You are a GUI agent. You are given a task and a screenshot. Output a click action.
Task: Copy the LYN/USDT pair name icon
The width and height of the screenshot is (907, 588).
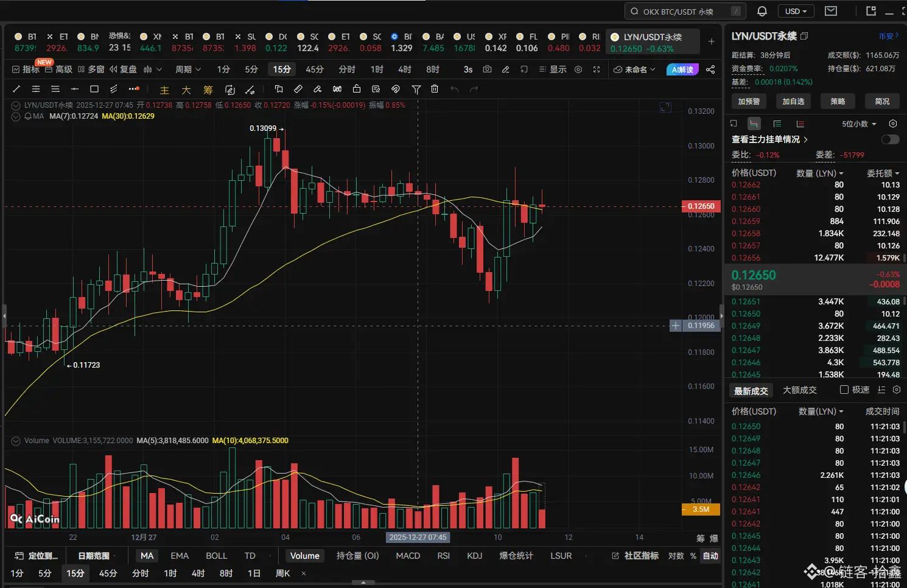(x=804, y=37)
